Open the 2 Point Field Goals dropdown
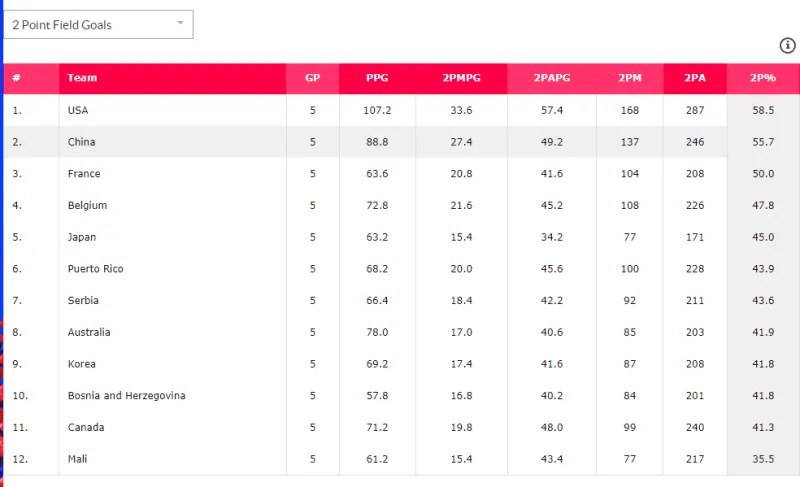The image size is (800, 487). point(98,24)
